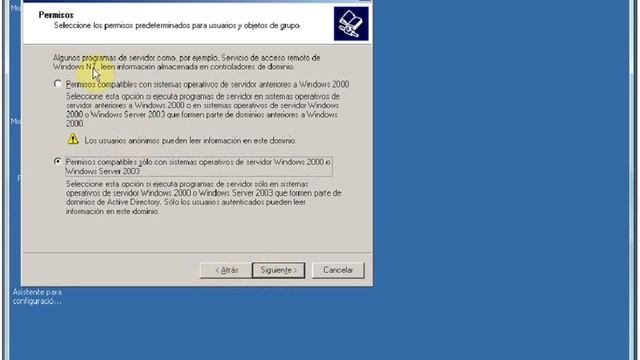Click the Active Directory book icon in the header

pyautogui.click(x=351, y=24)
